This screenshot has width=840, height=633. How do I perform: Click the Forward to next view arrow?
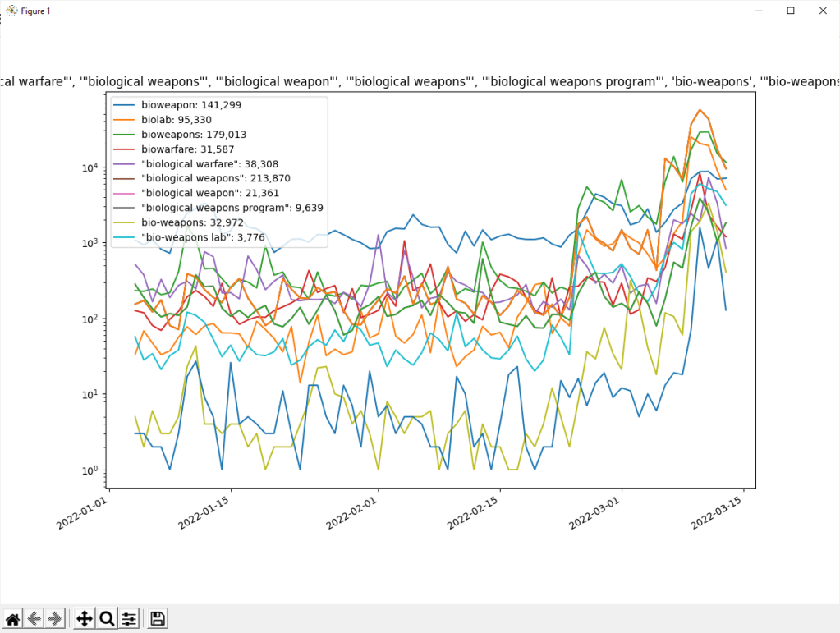coord(55,619)
